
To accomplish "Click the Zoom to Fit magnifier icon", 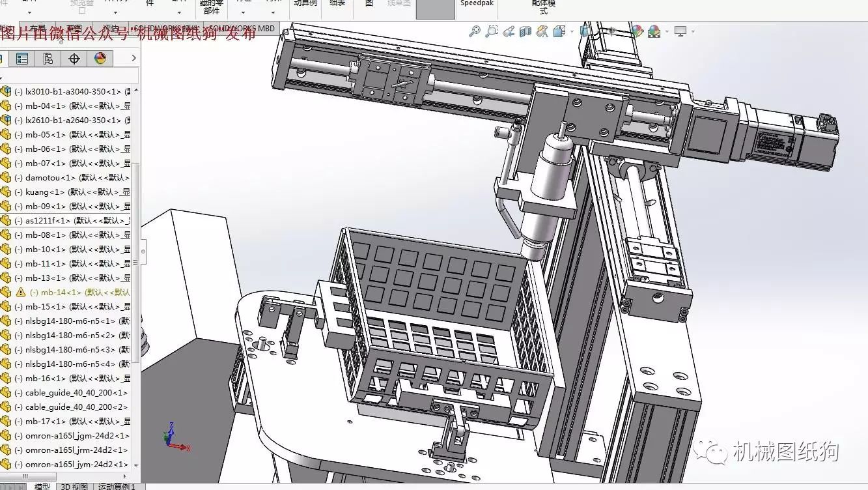I will 475,31.
